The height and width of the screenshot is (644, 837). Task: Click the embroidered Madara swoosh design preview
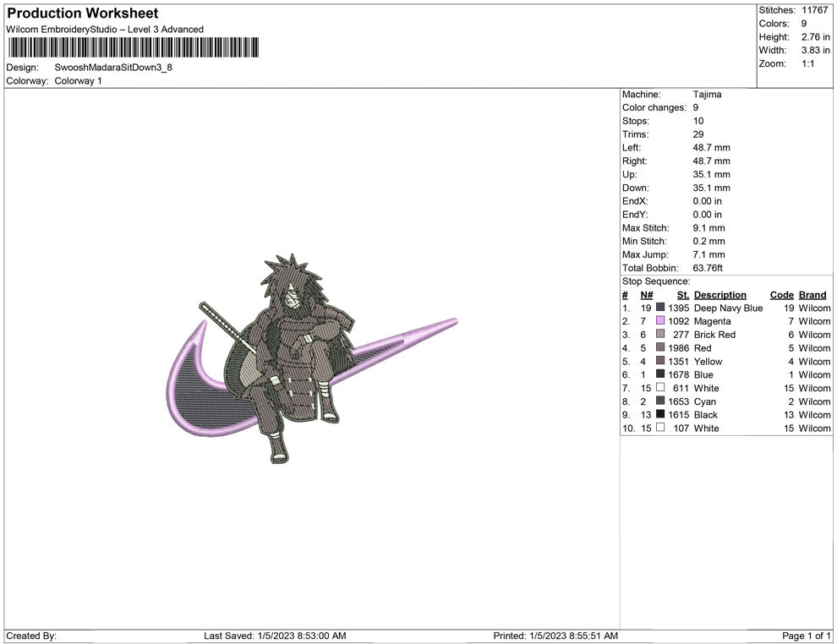pyautogui.click(x=311, y=358)
